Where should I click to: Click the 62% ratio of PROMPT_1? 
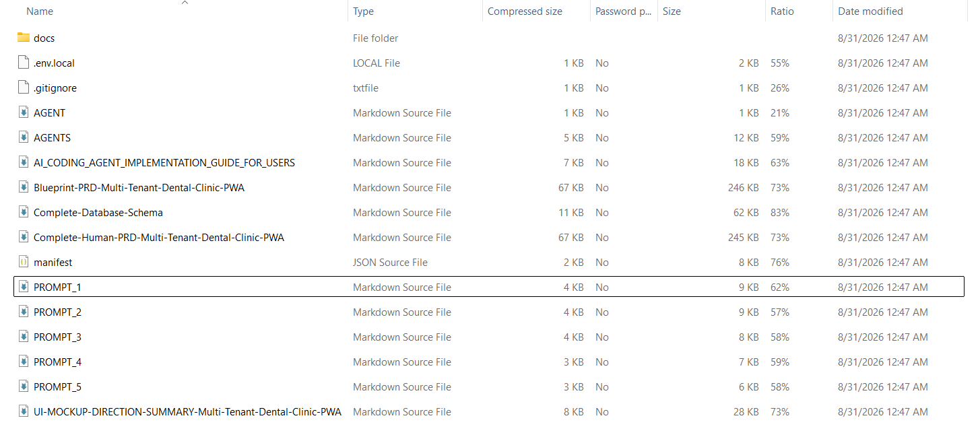pos(780,287)
